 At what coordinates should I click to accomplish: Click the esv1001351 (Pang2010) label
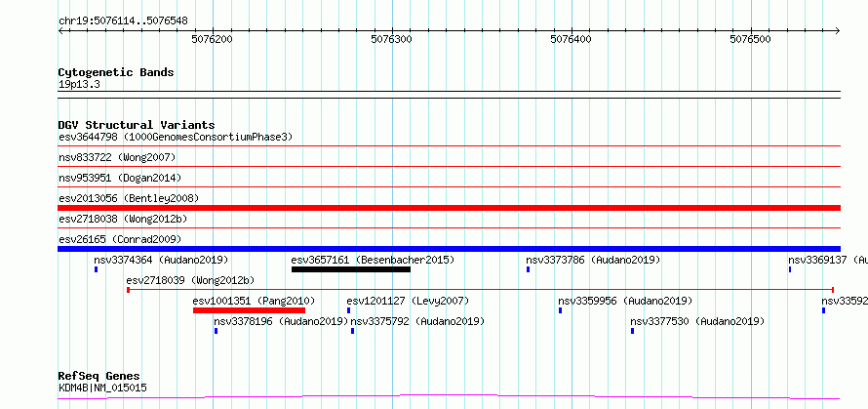pos(254,301)
